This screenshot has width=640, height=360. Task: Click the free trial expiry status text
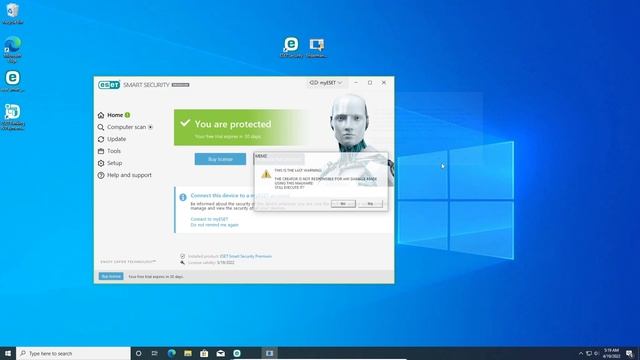(156, 276)
